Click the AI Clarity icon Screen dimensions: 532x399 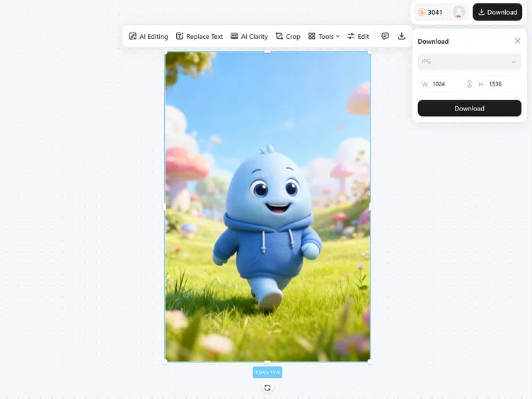[x=234, y=36]
